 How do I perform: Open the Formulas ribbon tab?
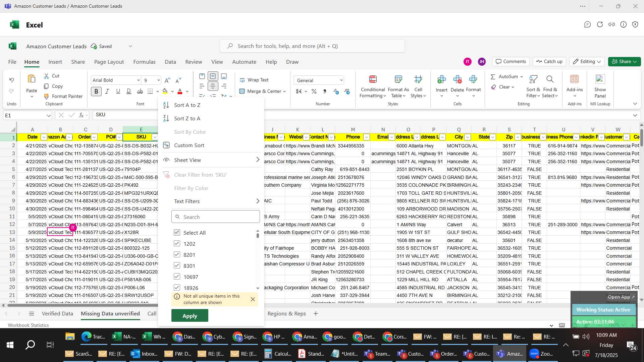pyautogui.click(x=144, y=62)
